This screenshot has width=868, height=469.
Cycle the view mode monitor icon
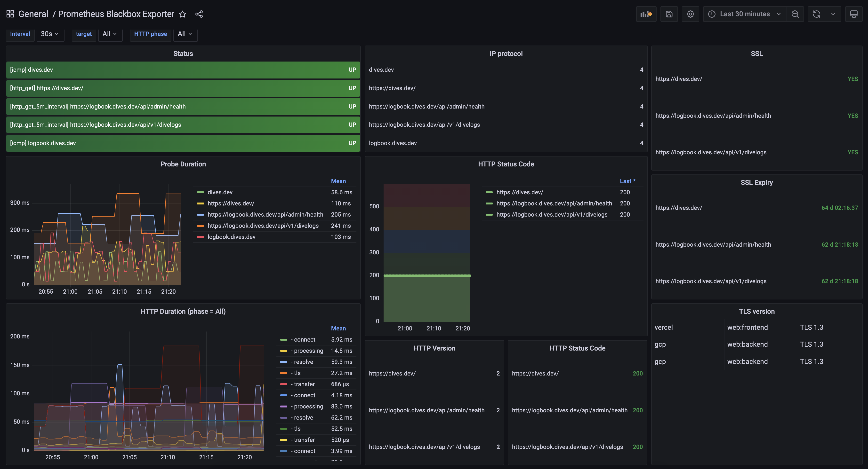853,14
